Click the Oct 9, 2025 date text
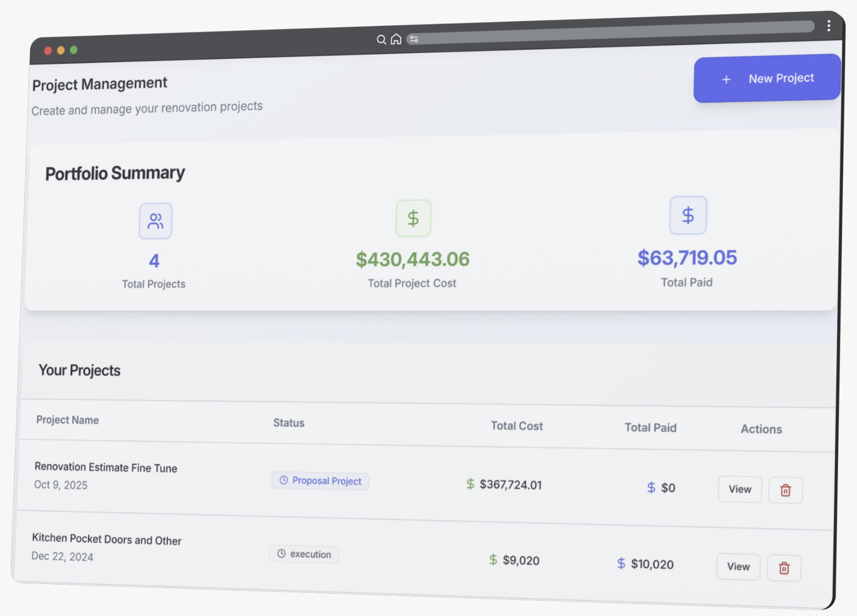 point(60,485)
